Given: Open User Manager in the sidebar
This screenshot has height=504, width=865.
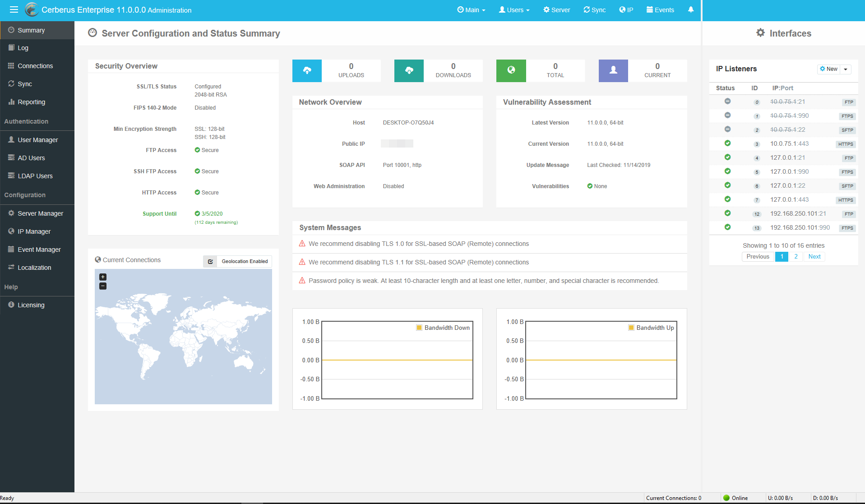Looking at the screenshot, I should [37, 140].
